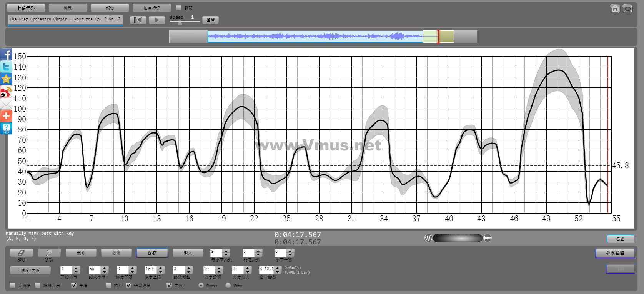Adjust the volume gradient slider bar
Image resolution: width=644 pixels, height=294 pixels.
point(458,238)
